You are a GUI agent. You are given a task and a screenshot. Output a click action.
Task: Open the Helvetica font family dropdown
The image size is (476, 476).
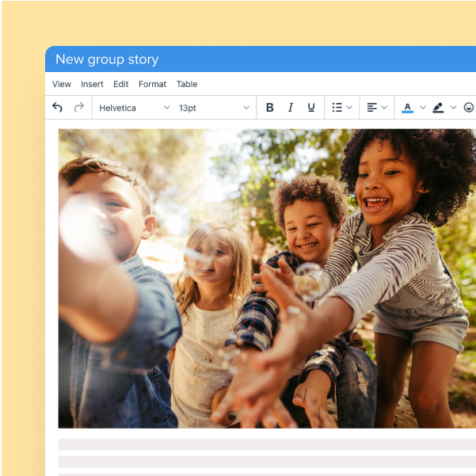(x=134, y=108)
